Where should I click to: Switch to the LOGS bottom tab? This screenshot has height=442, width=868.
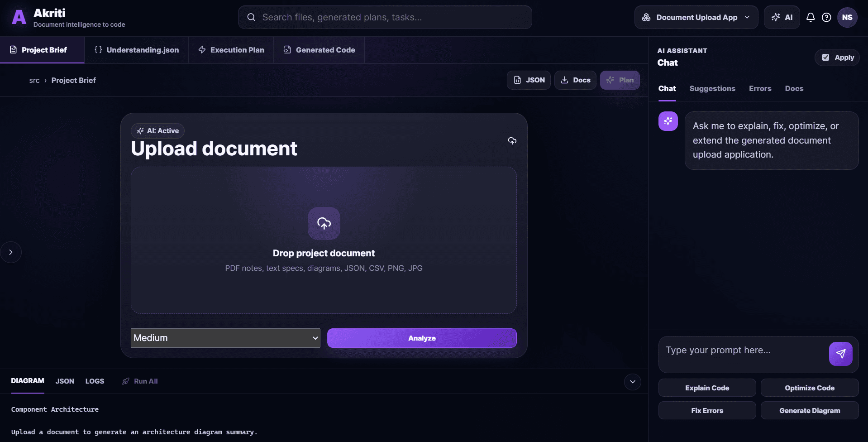tap(95, 381)
